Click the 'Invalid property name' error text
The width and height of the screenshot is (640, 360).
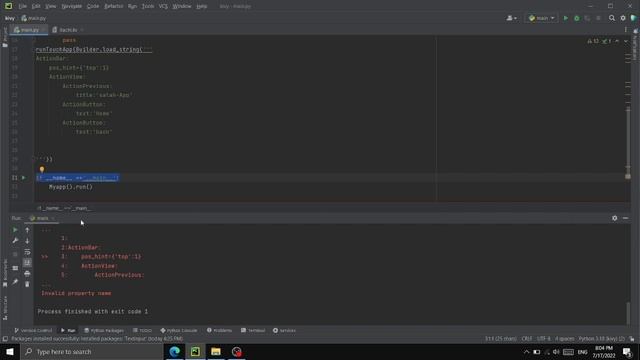click(x=76, y=293)
